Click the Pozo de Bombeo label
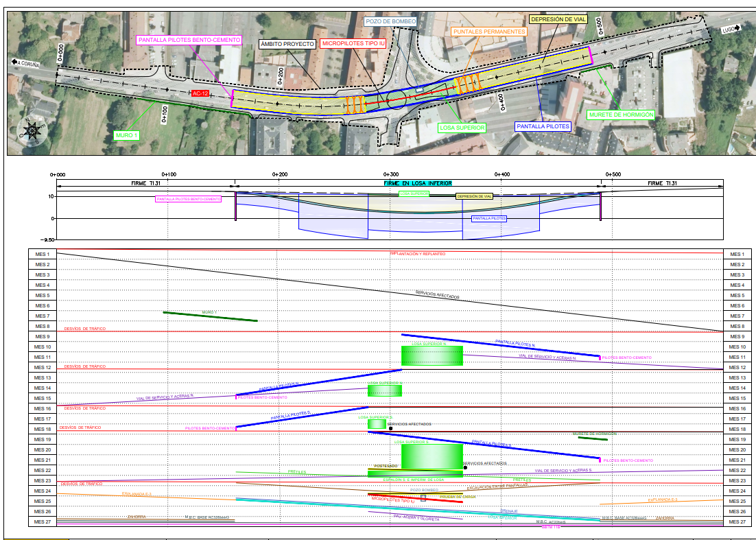This screenshot has width=756, height=540. pos(390,21)
